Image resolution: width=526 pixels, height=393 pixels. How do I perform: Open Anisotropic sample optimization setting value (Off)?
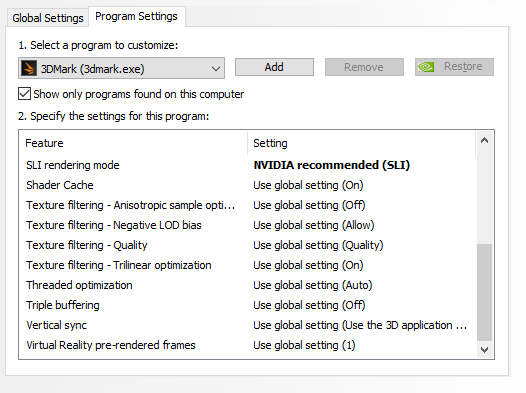tap(309, 205)
